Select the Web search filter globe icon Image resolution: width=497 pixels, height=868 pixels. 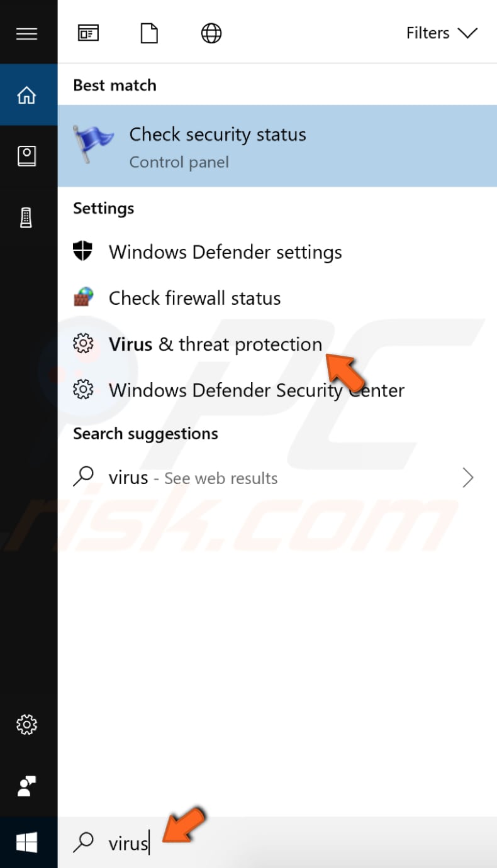tap(211, 33)
